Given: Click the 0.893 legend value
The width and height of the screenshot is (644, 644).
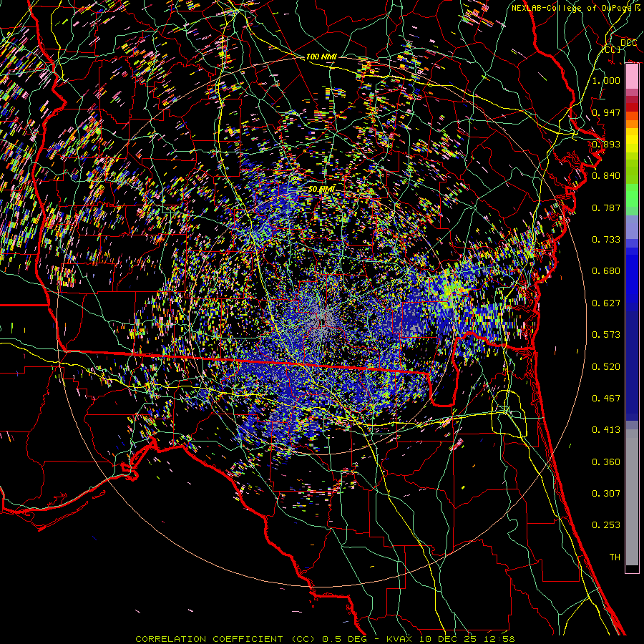Looking at the screenshot, I should [606, 144].
